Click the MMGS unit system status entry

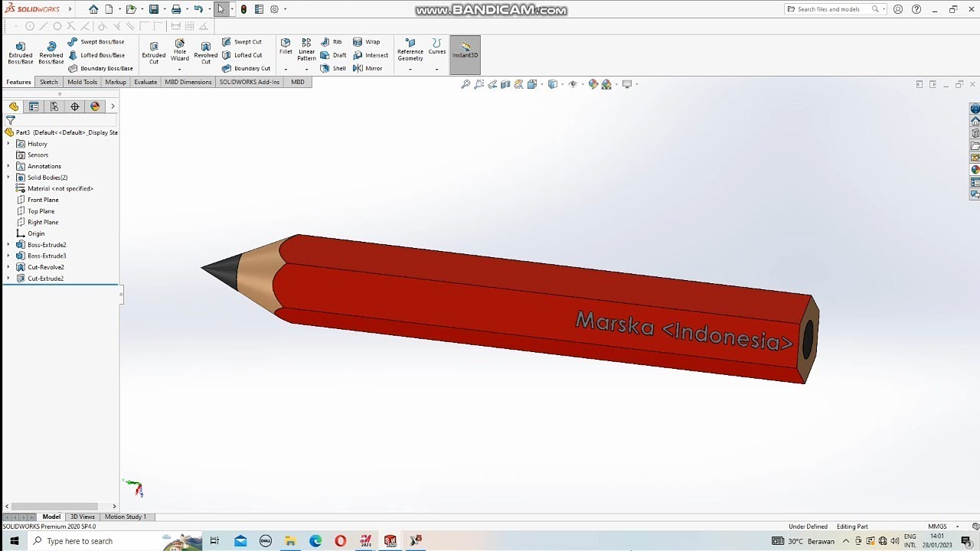(937, 527)
